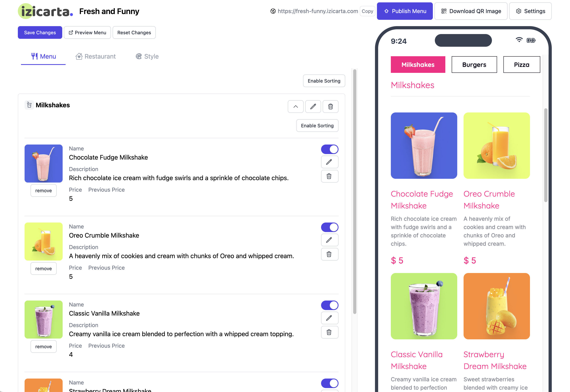Toggle Strawberry Dream Milkshake visibility switch
Screen dimensions: 570x392
pos(330,383)
